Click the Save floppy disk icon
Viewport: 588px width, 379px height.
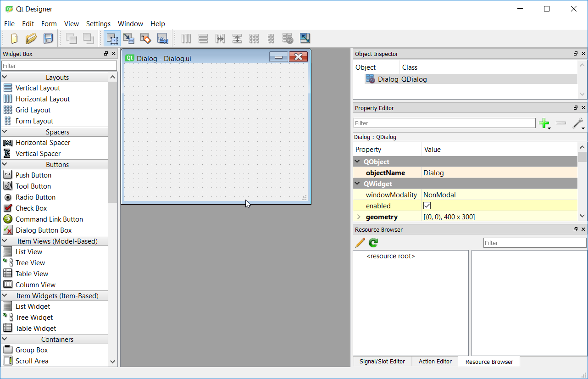[x=48, y=39]
